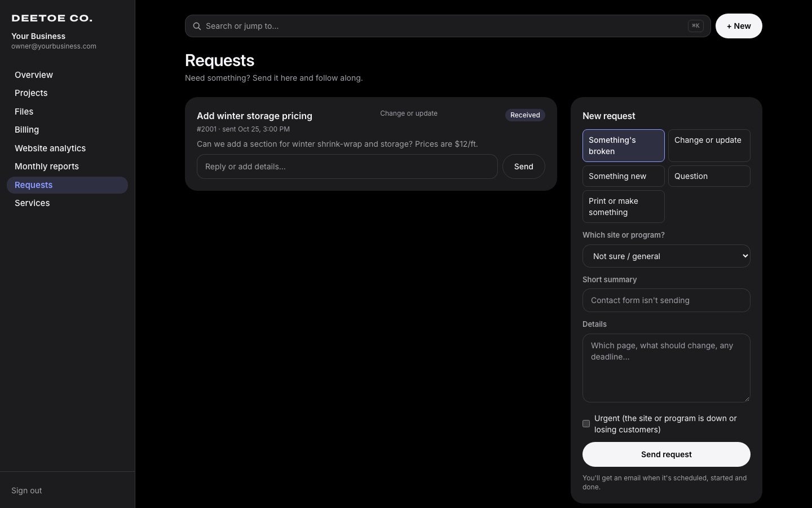Enable the Urgent checkbox
This screenshot has height=508, width=812.
click(586, 423)
